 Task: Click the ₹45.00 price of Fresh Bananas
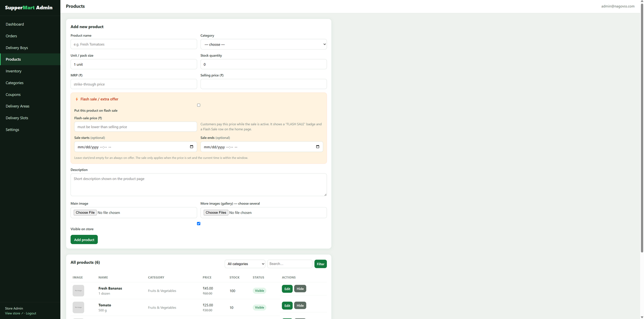[208, 288]
